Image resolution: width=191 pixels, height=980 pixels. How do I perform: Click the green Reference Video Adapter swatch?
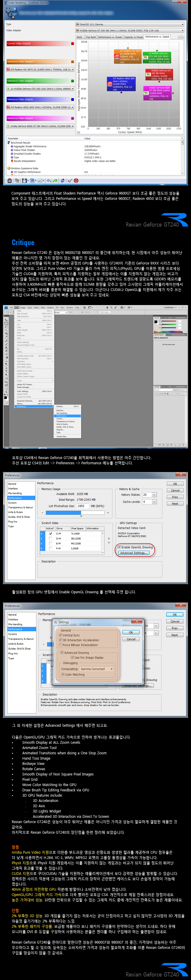click(73, 81)
